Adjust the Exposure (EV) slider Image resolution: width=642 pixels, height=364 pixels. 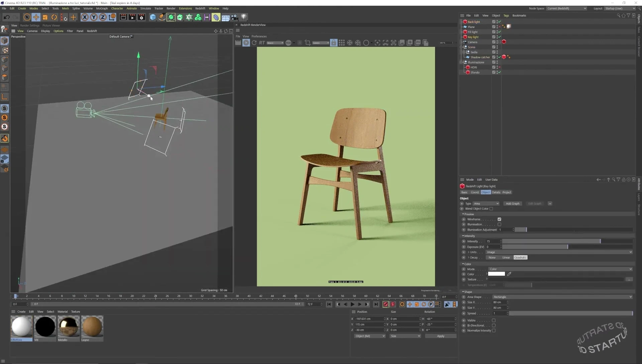[567, 247]
